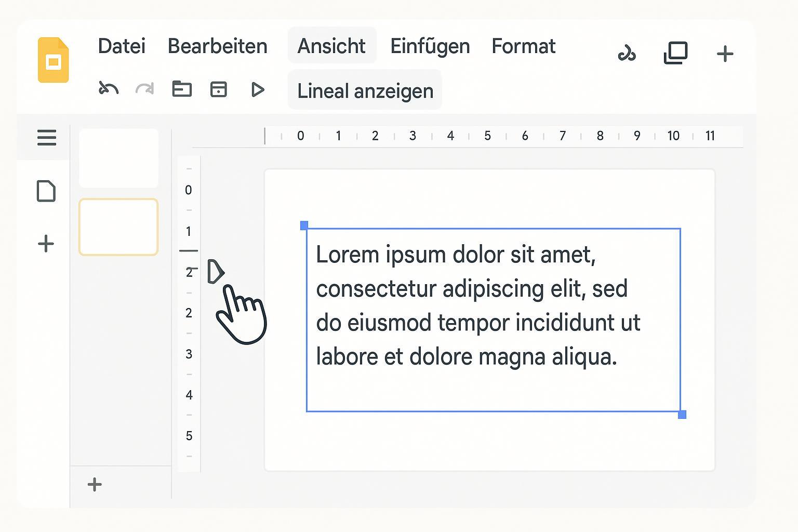This screenshot has width=798, height=532.
Task: Click the vertical ruler marker arrow
Action: (215, 272)
